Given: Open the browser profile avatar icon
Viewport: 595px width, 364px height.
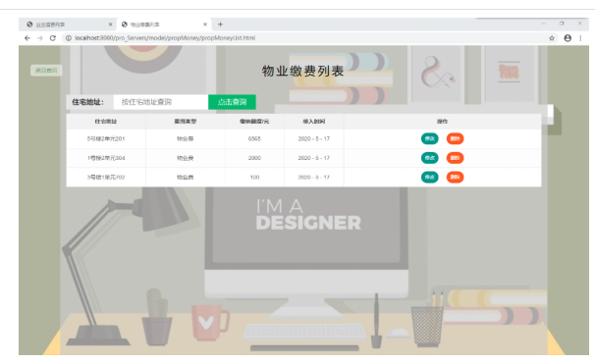Looking at the screenshot, I should [x=568, y=38].
